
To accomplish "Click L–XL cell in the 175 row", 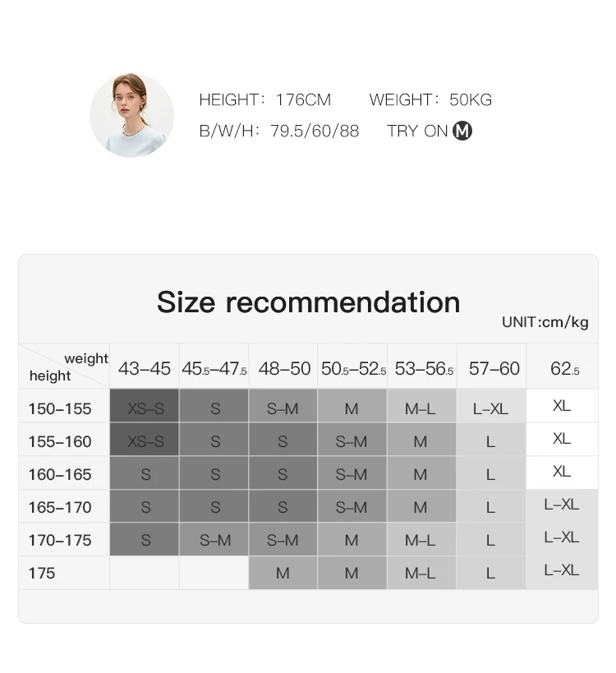I will (x=562, y=570).
